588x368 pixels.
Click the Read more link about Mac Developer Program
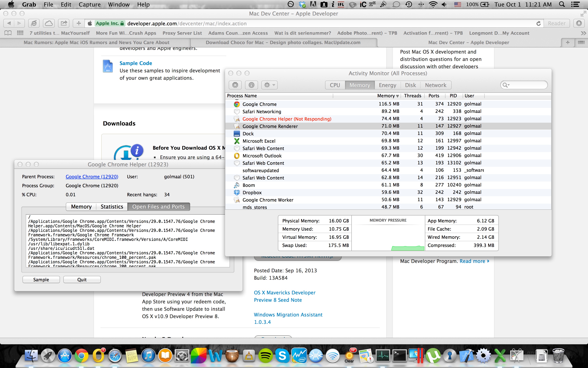(x=474, y=261)
